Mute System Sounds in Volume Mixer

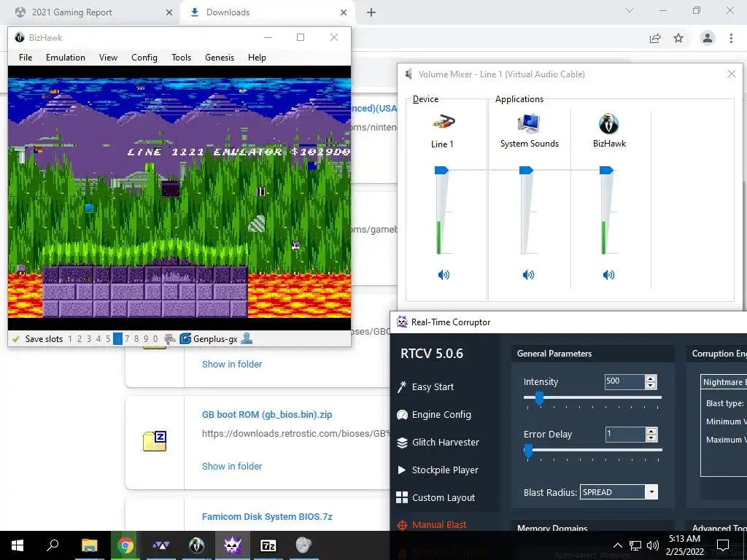point(528,275)
